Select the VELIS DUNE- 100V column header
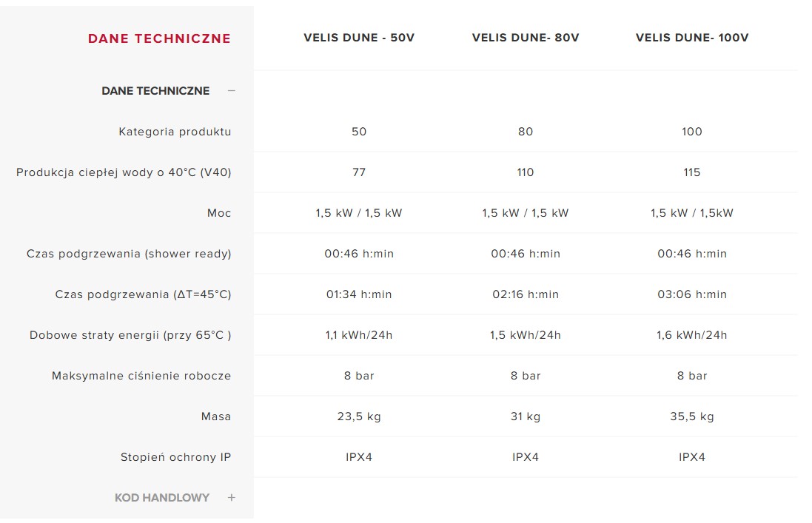Viewport: 812px width, 523px height. pos(692,38)
